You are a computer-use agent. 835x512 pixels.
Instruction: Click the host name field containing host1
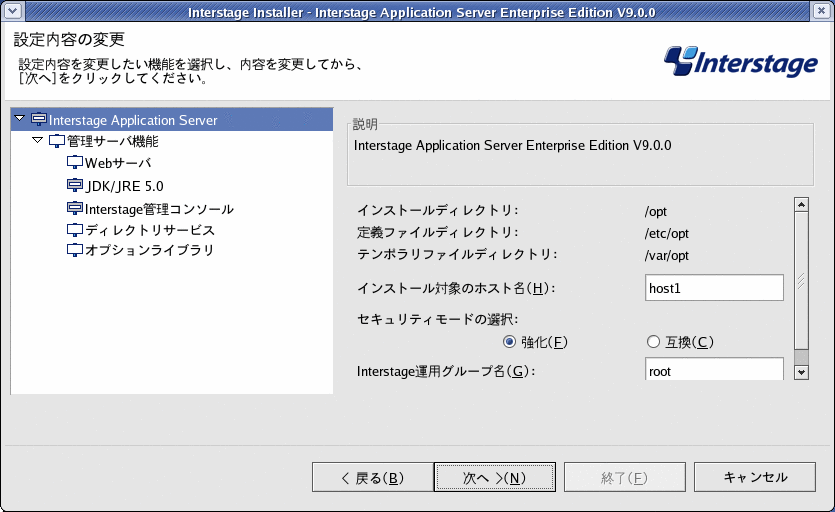coord(714,288)
